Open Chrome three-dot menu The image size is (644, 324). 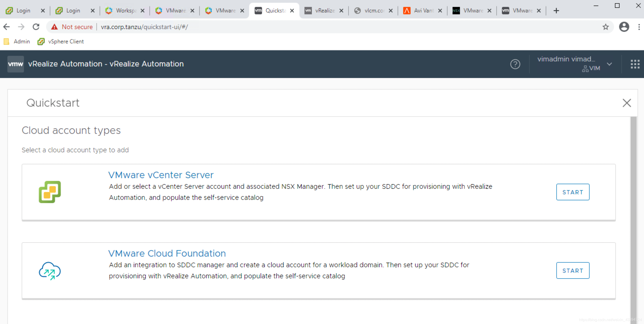[x=639, y=27]
